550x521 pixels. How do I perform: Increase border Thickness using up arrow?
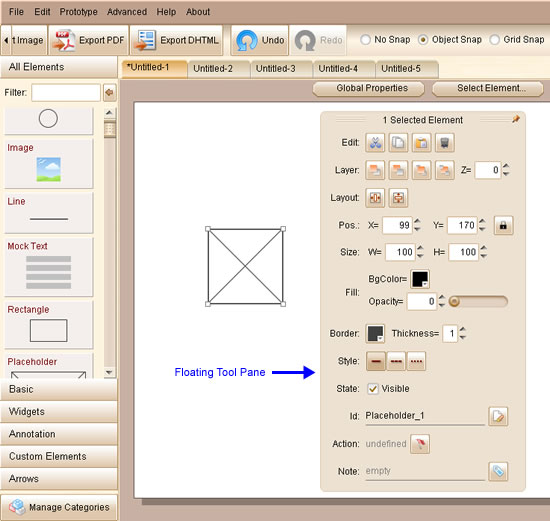463,329
